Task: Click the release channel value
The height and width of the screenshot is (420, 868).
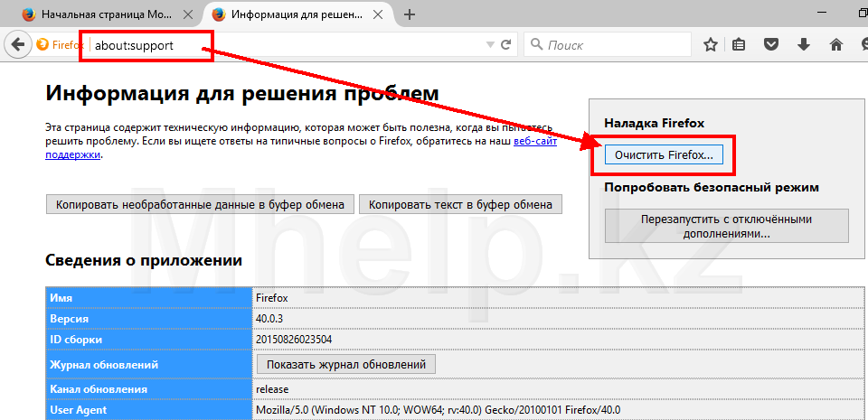Action: pos(272,389)
